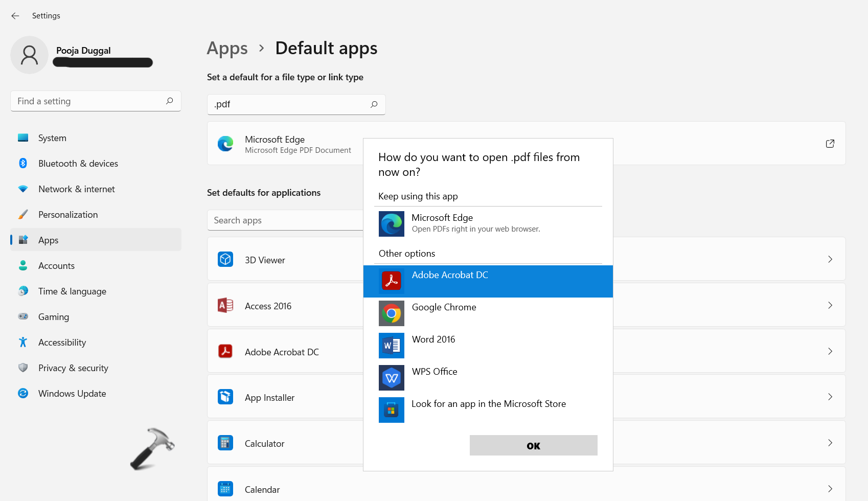868x501 pixels.
Task: Expand the 3D Viewer row chevron
Action: coord(830,259)
